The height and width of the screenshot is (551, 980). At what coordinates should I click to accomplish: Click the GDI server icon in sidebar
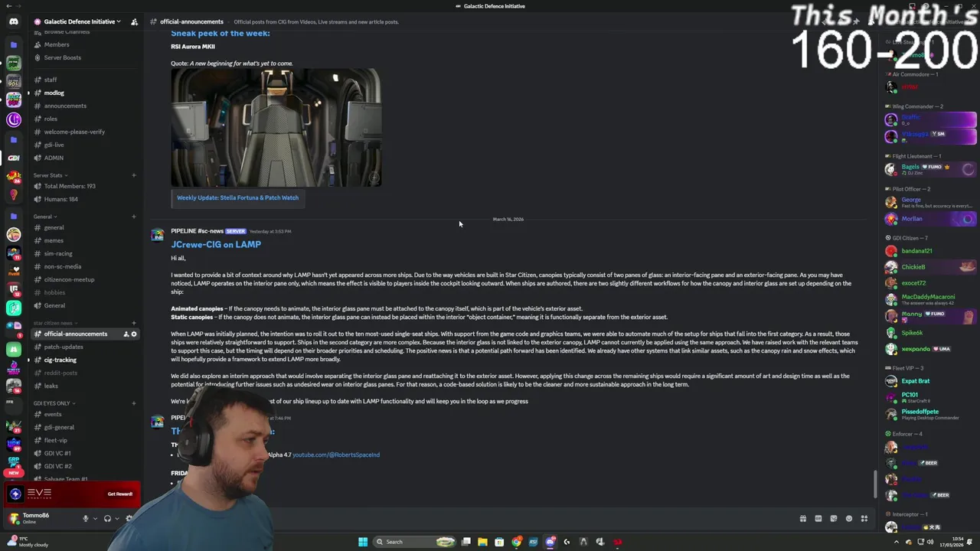(x=14, y=158)
